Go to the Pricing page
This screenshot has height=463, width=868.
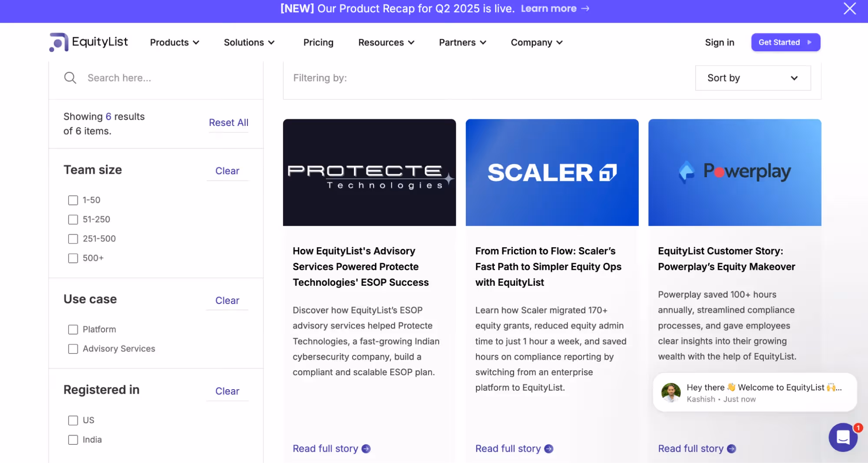[318, 42]
